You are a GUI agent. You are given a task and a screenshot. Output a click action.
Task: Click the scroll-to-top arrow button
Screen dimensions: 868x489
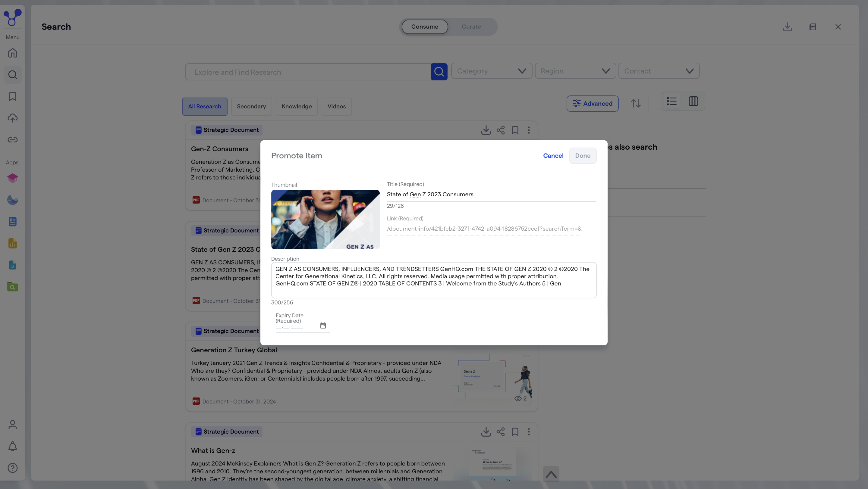(551, 474)
